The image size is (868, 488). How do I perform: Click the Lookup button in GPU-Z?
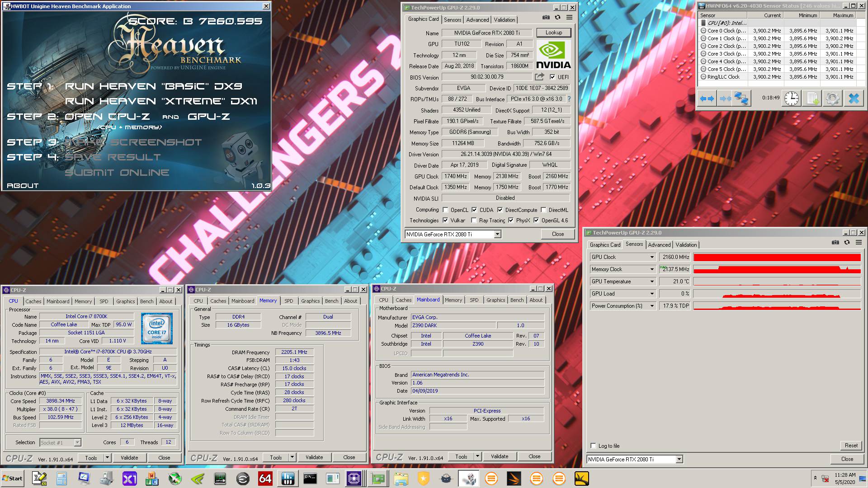[x=553, y=33]
